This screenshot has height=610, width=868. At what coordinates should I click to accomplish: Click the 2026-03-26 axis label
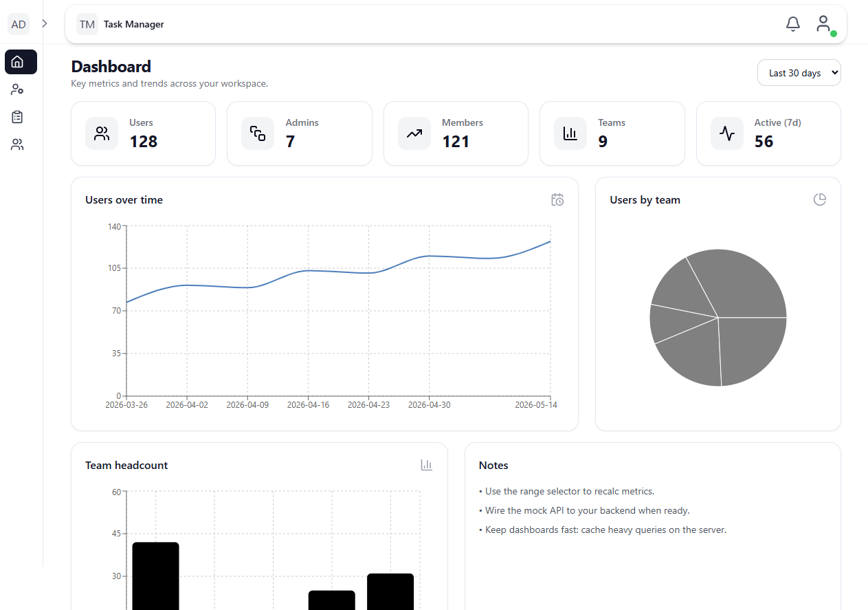(126, 405)
